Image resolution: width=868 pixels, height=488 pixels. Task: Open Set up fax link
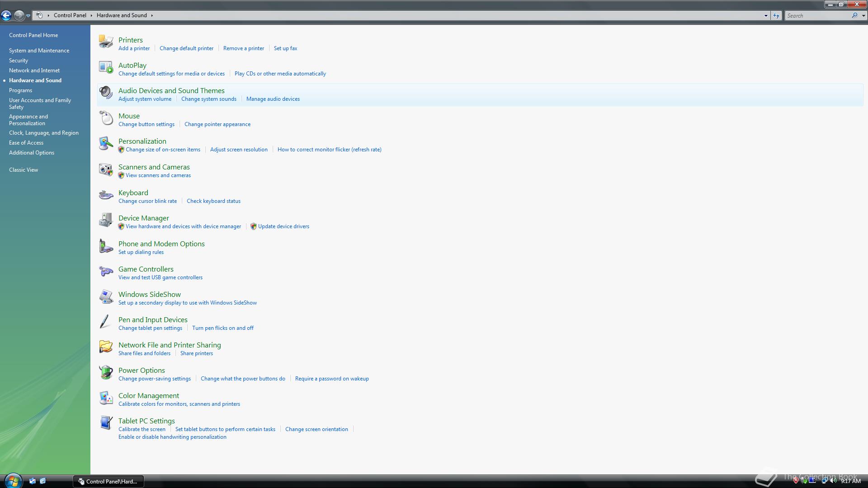[285, 48]
